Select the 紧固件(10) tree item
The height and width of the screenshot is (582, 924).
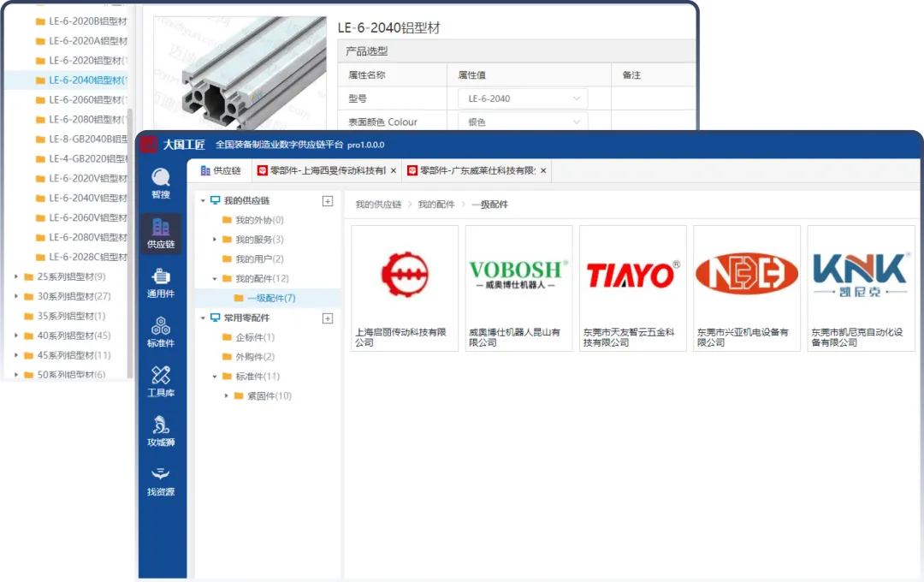[x=269, y=395]
